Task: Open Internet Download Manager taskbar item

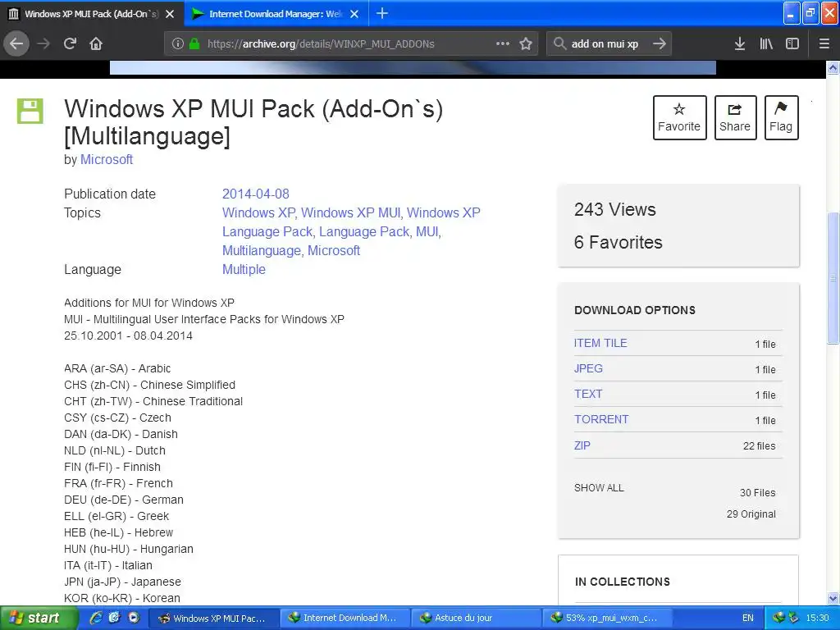Action: [344, 619]
